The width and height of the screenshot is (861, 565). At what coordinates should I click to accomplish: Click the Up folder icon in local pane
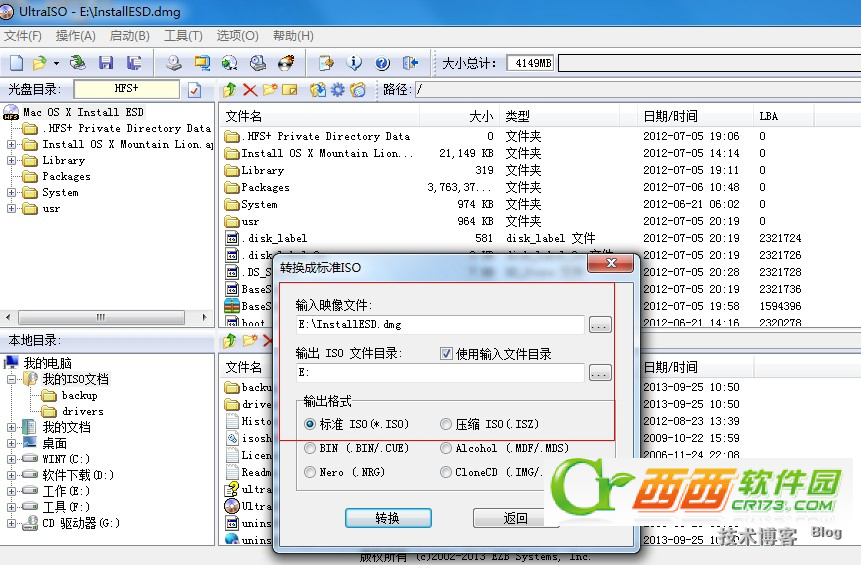[x=230, y=341]
